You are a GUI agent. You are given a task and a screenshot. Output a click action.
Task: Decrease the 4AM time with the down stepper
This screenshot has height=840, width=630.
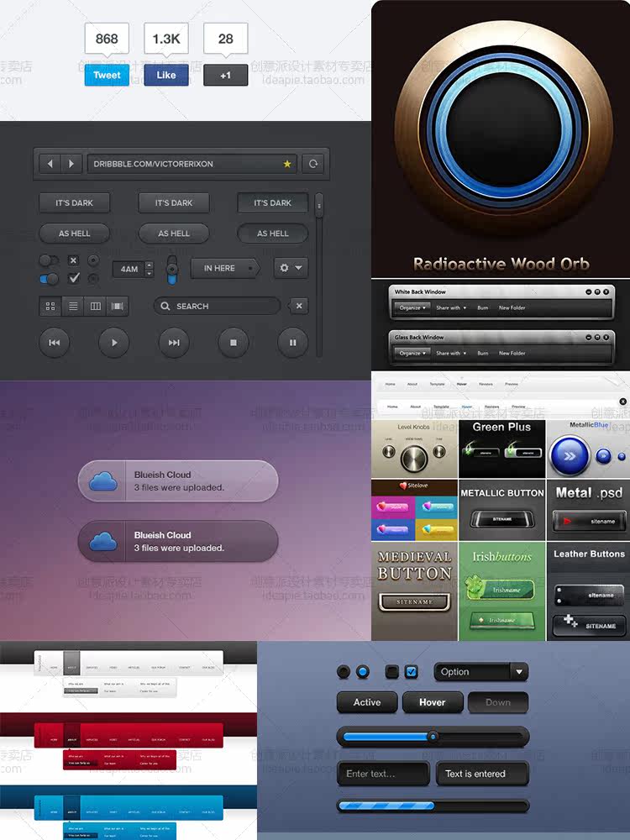click(x=150, y=273)
